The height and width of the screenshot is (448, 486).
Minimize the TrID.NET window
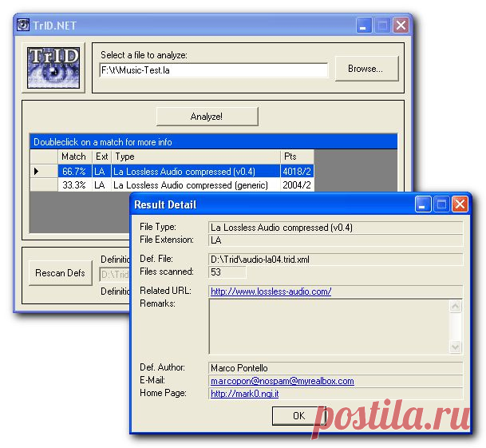tap(364, 25)
